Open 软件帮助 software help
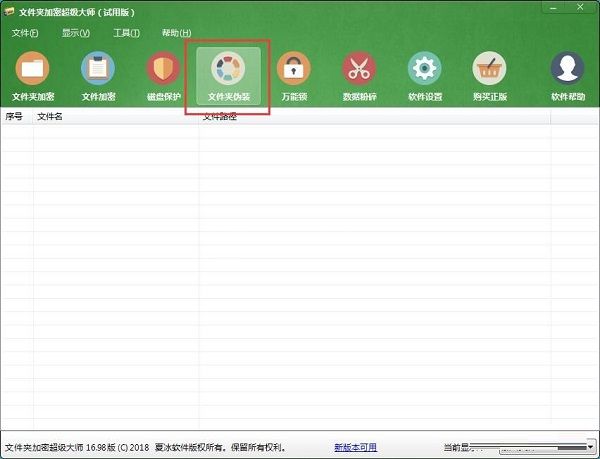 [568, 76]
